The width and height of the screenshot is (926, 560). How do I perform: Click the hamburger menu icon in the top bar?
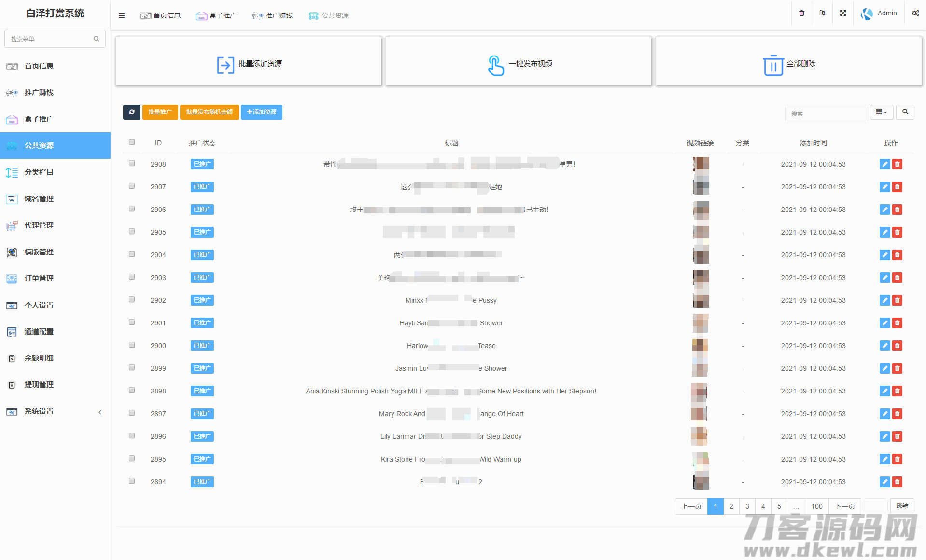(122, 15)
